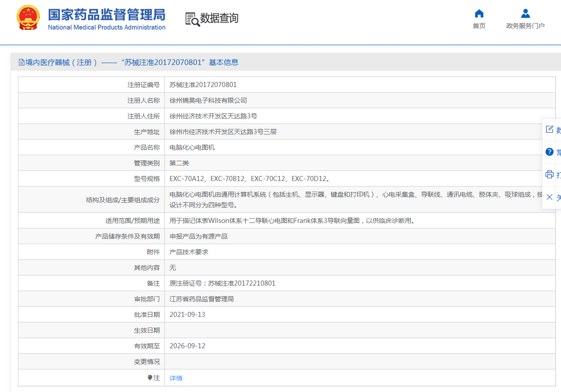Click management class value 第二类
The width and height of the screenshot is (561, 392).
click(x=179, y=163)
